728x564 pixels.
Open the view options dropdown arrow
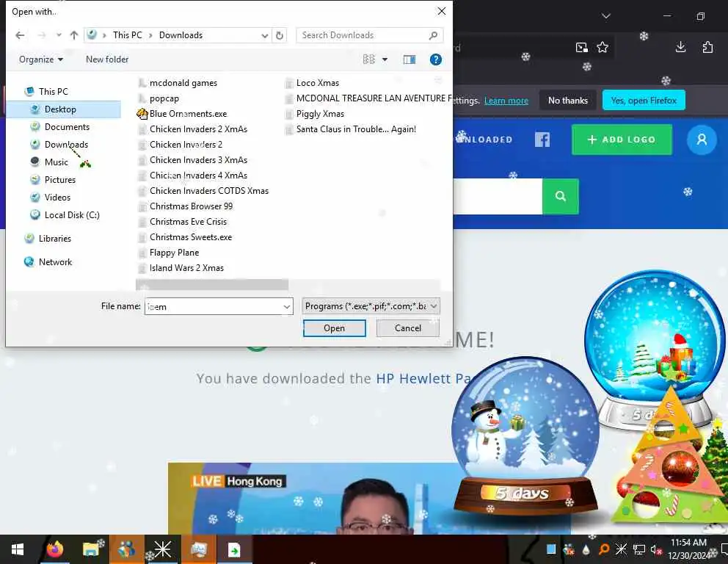(385, 59)
